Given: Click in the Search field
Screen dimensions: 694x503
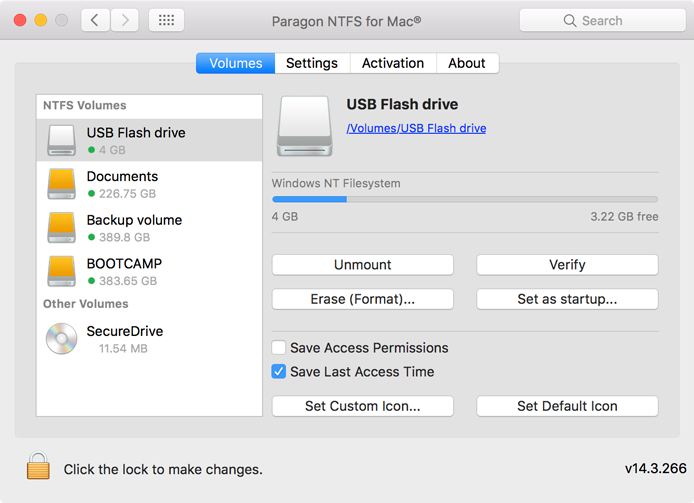Looking at the screenshot, I should [602, 20].
